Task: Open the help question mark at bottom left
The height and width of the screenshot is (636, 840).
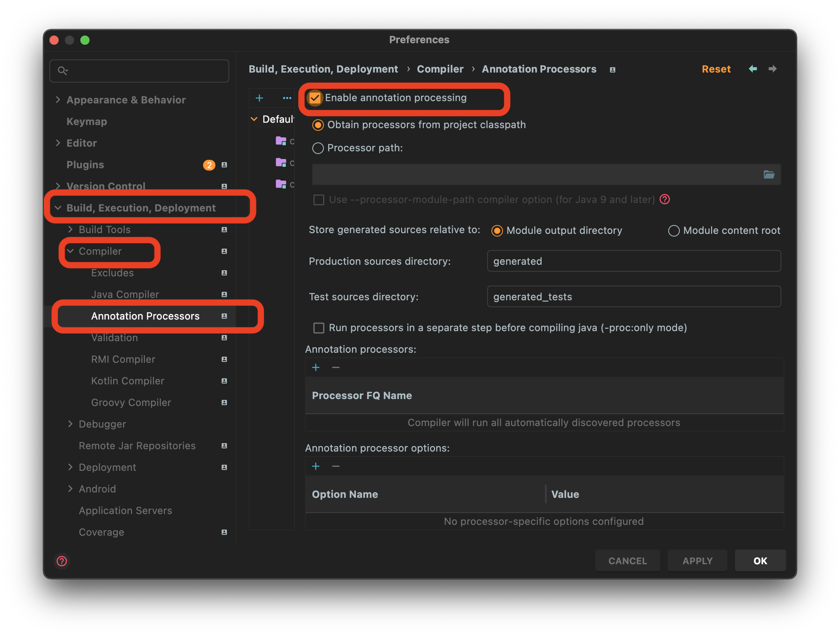Action: (62, 561)
